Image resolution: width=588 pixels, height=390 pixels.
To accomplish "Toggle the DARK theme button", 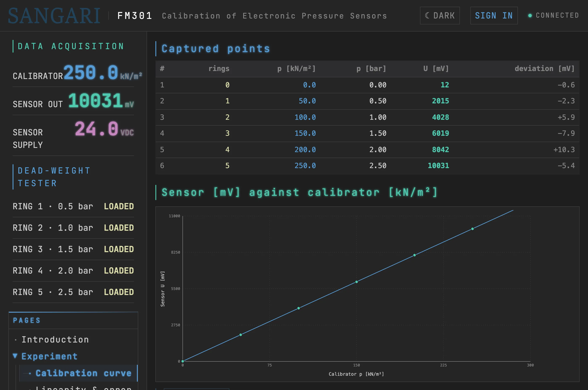I will (x=440, y=15).
